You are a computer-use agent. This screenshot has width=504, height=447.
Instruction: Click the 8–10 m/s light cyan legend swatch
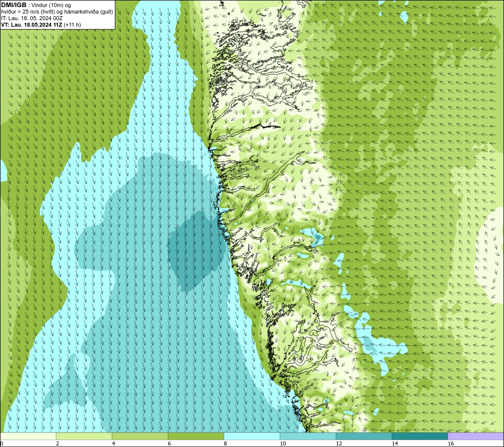(x=251, y=436)
